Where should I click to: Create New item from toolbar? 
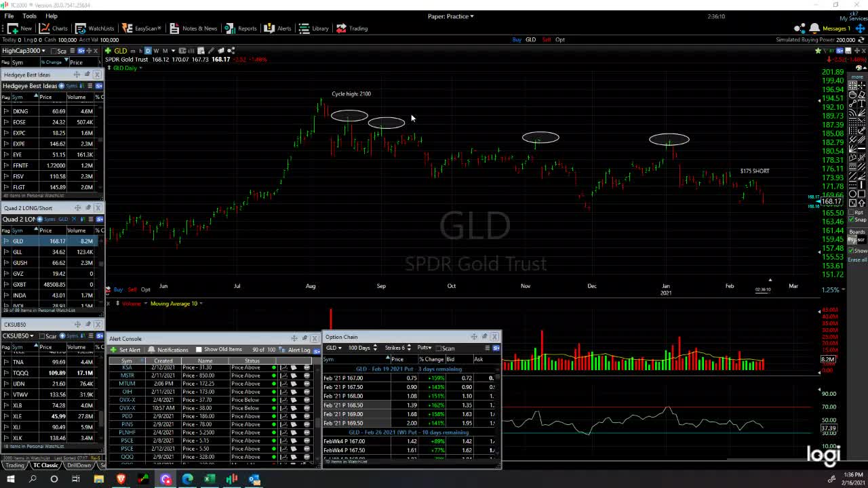pyautogui.click(x=20, y=28)
